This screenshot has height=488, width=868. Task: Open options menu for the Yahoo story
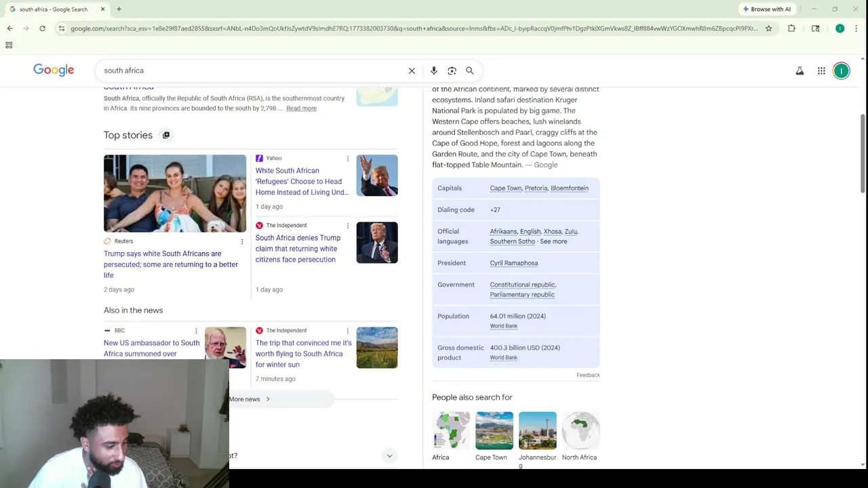(x=348, y=159)
